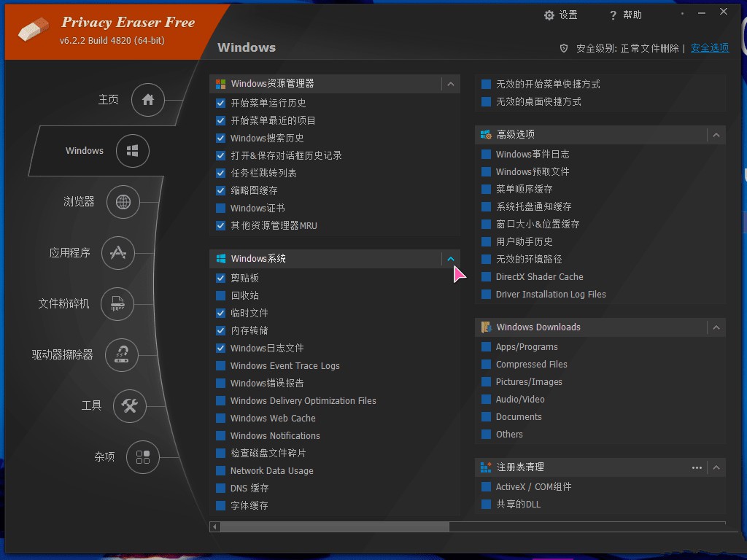Click the Network Data Usage label
This screenshot has width=747, height=560.
[272, 471]
